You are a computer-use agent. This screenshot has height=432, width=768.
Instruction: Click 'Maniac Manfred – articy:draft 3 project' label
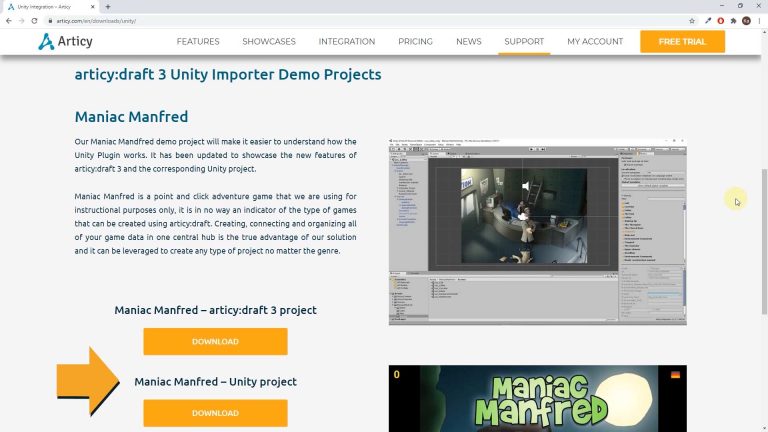(x=216, y=310)
